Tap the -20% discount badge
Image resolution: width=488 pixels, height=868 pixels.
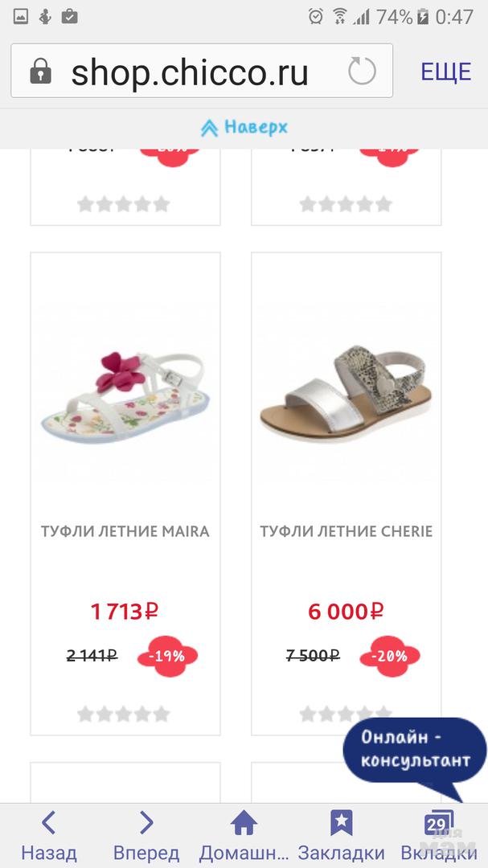[391, 656]
